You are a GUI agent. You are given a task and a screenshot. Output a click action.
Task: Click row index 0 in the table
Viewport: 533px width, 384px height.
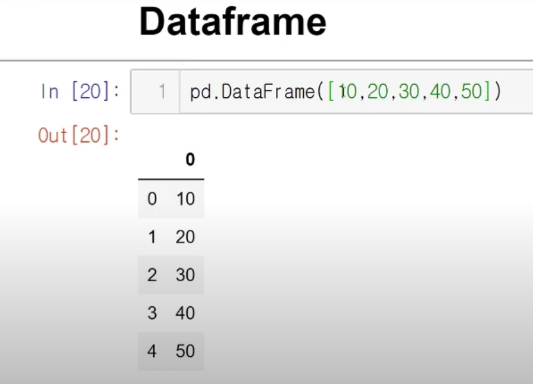(x=152, y=199)
